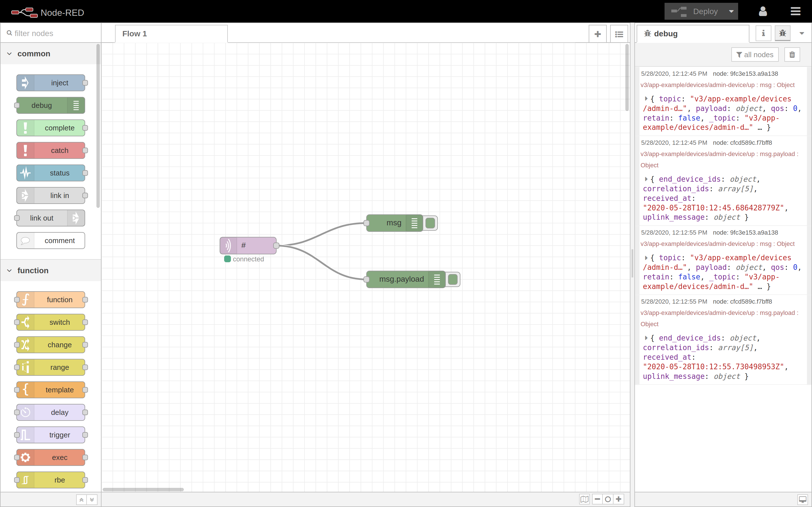Clear debug messages with the trash icon
812x507 pixels.
coord(792,54)
